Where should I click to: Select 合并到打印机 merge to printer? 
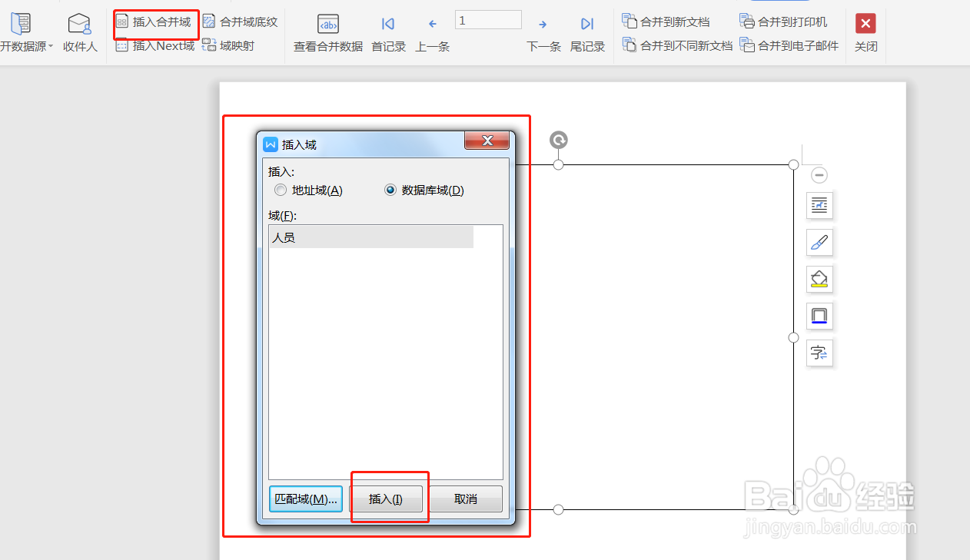(786, 21)
